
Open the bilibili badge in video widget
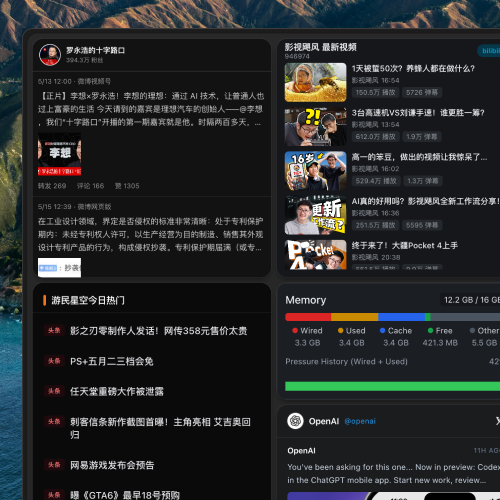(489, 51)
